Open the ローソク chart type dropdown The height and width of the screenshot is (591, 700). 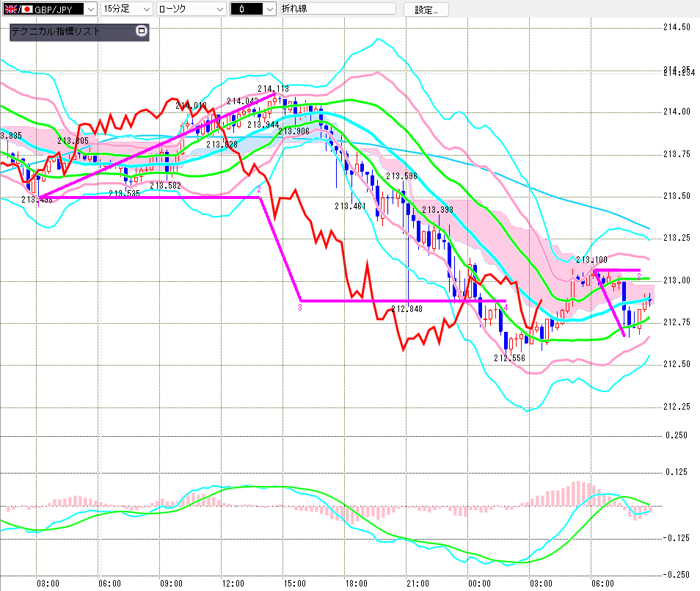(219, 9)
